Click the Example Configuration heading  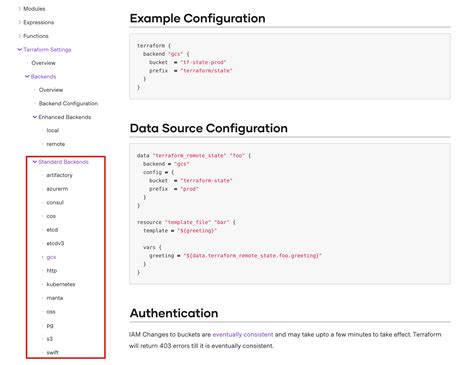(x=197, y=18)
